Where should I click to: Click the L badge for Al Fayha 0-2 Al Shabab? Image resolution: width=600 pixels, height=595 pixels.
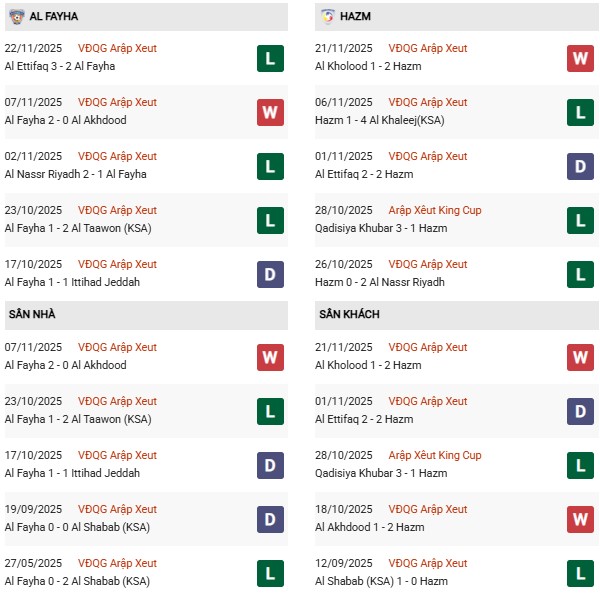tap(270, 573)
